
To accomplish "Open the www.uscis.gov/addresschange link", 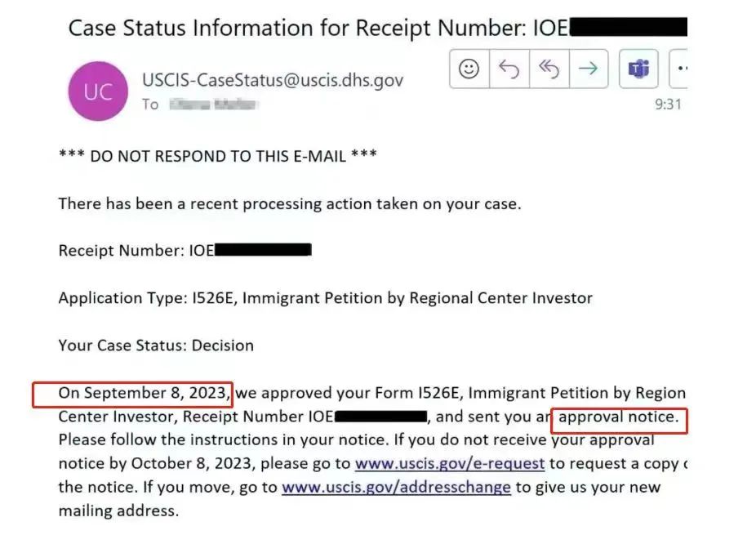I will click(x=396, y=487).
